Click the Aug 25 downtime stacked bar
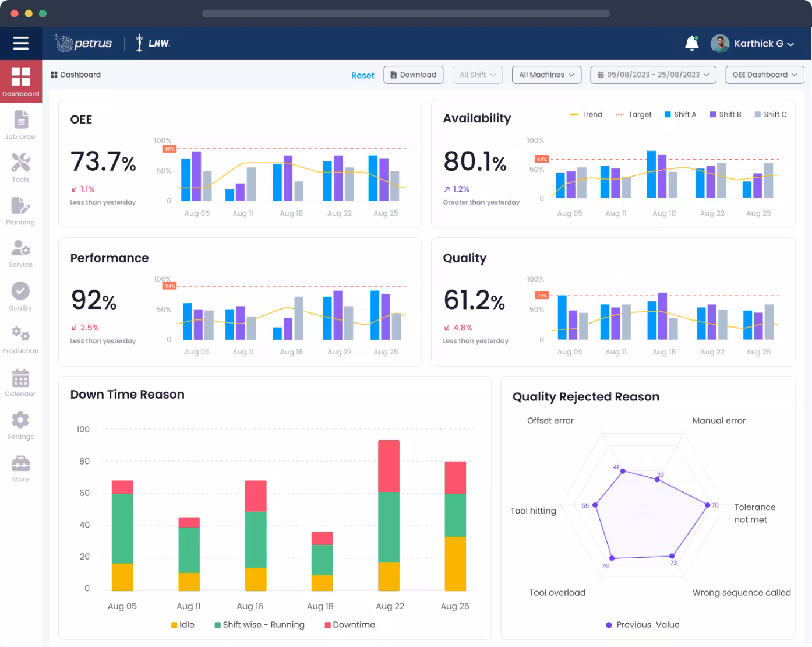Screen dimensions: 812x647 [x=456, y=526]
